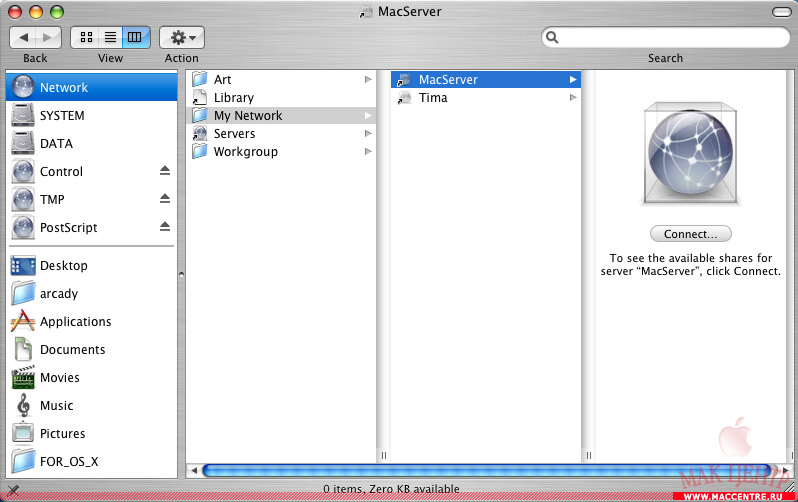The image size is (798, 502).
Task: Click the crossed-out pencil status icon
Action: [x=13, y=490]
